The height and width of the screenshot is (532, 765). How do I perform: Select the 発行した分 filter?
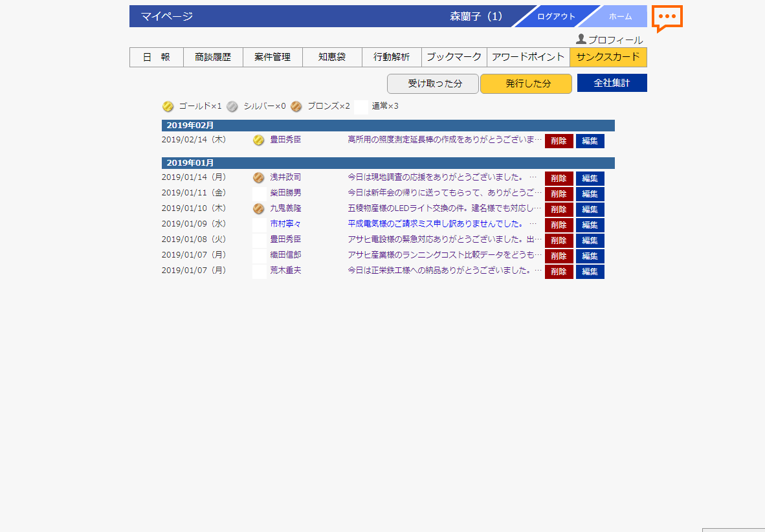[526, 83]
